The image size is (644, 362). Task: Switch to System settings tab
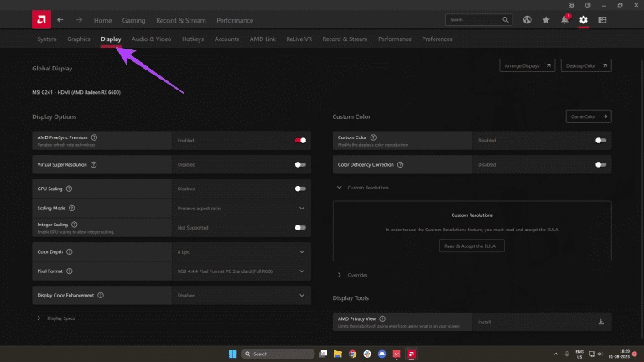click(47, 39)
